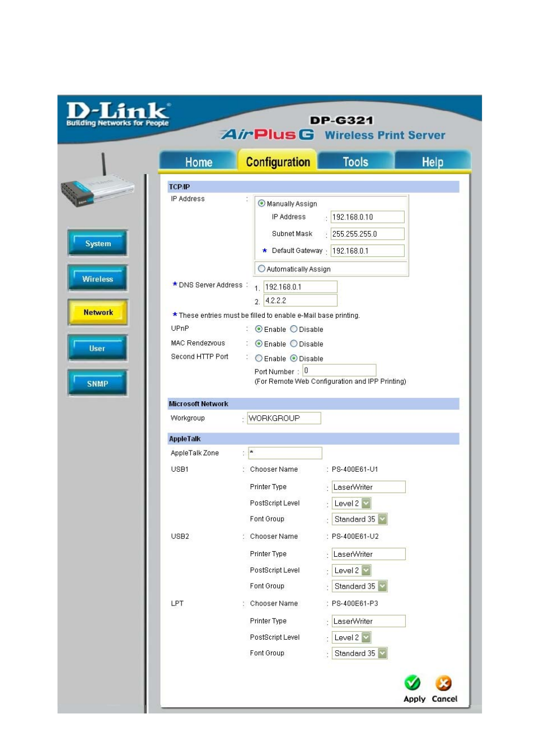Click the orange Cancel X icon
Screen dimensions: 534x756
[x=443, y=683]
